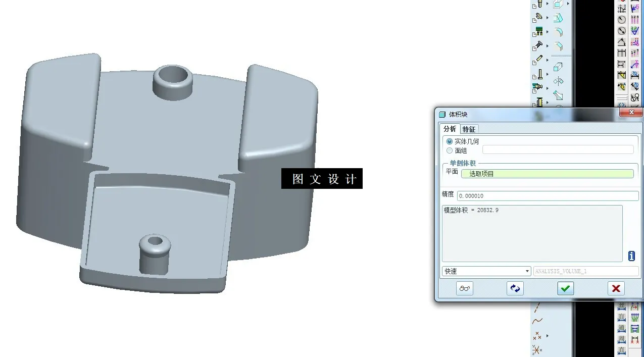Expand the flyout arrow beside the datum points icon
Image resolution: width=644 pixels, height=357 pixels.
coord(547,336)
